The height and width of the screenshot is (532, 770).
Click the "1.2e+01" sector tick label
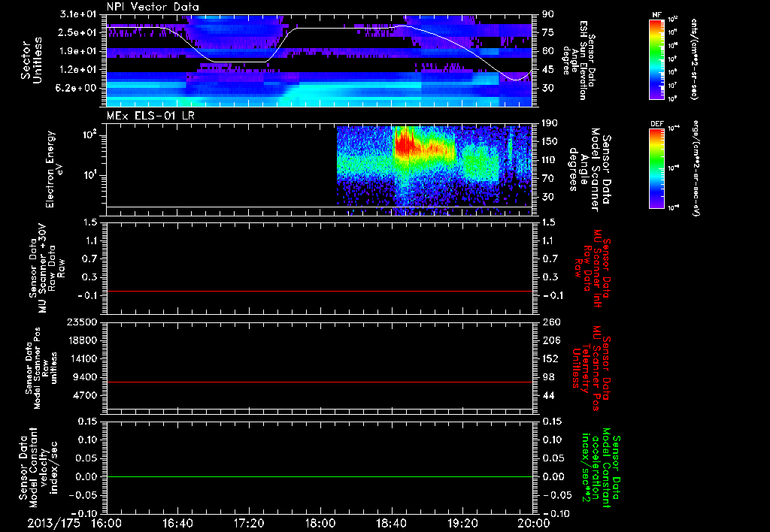click(x=78, y=70)
